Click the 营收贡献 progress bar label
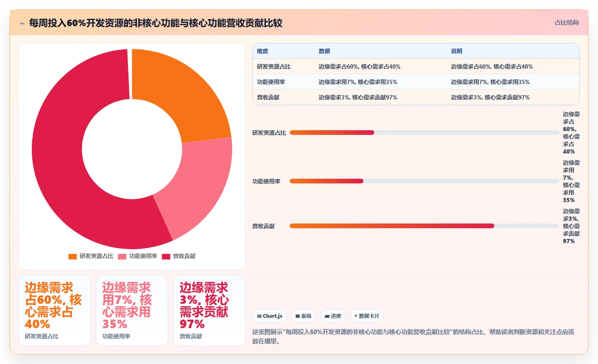Screen dimensions: 598x364 coord(263,226)
